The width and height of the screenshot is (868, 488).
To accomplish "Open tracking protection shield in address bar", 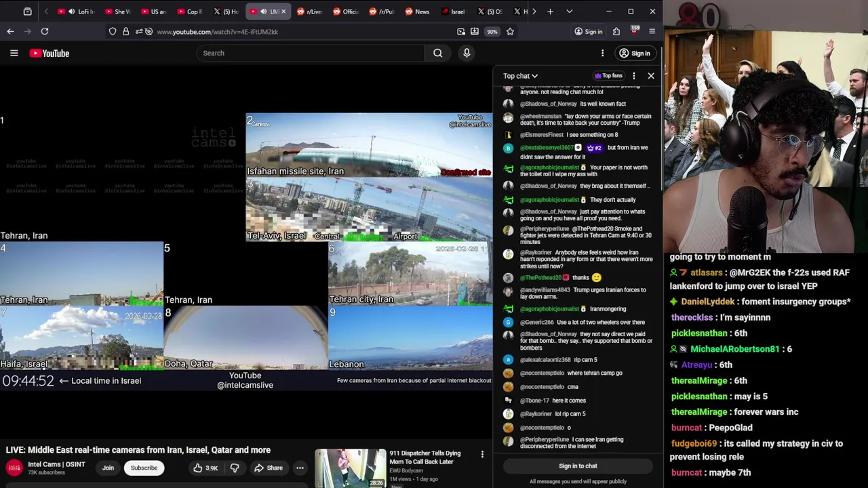I will click(113, 31).
